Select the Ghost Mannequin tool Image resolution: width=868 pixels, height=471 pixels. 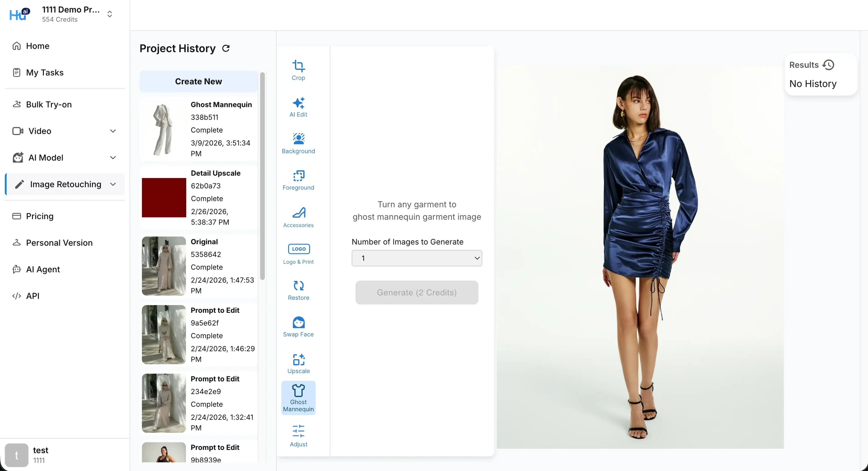[298, 398]
